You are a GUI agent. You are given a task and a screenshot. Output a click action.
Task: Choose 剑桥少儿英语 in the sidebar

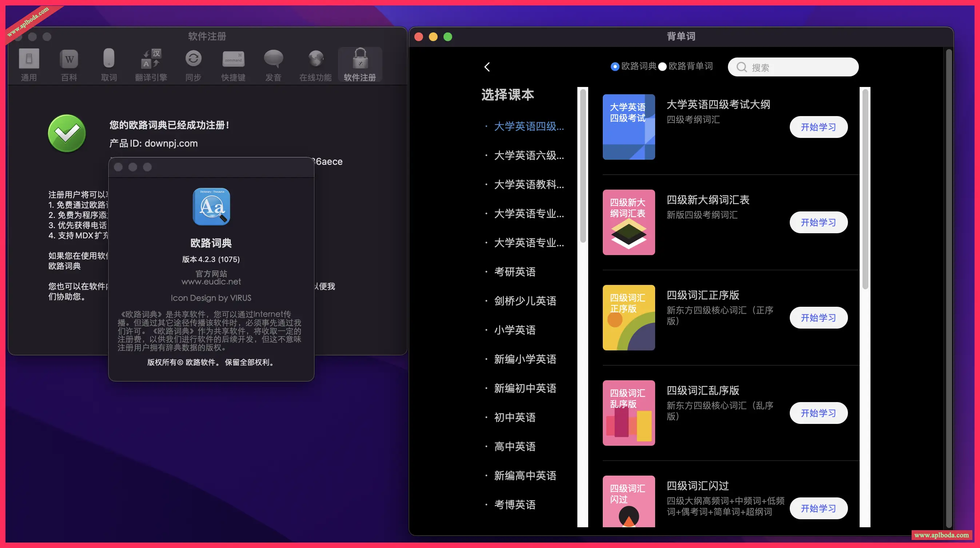point(525,301)
